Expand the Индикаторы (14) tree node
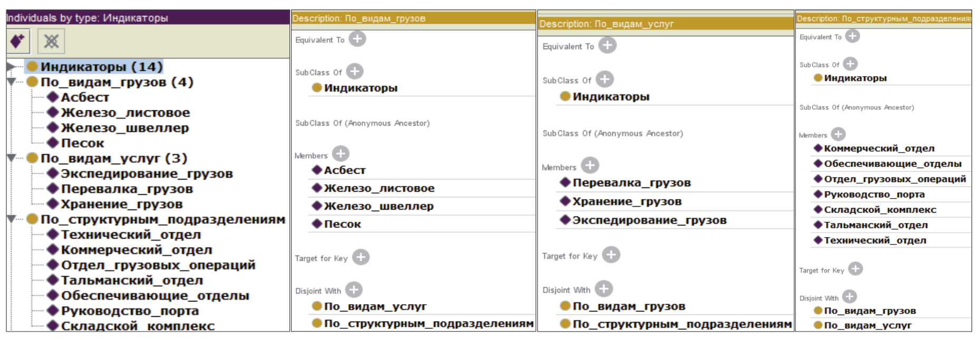980x340 pixels. (11, 67)
